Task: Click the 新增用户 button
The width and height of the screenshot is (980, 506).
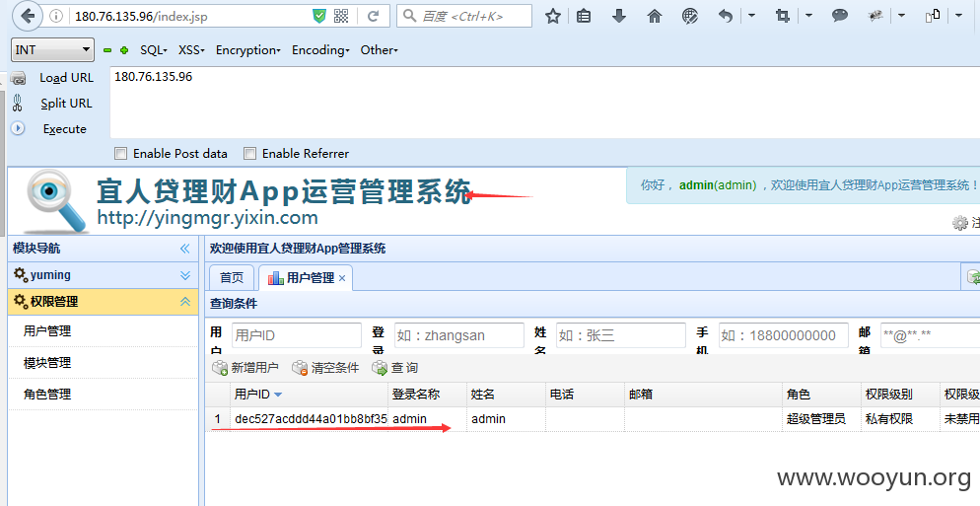Action: pyautogui.click(x=245, y=368)
